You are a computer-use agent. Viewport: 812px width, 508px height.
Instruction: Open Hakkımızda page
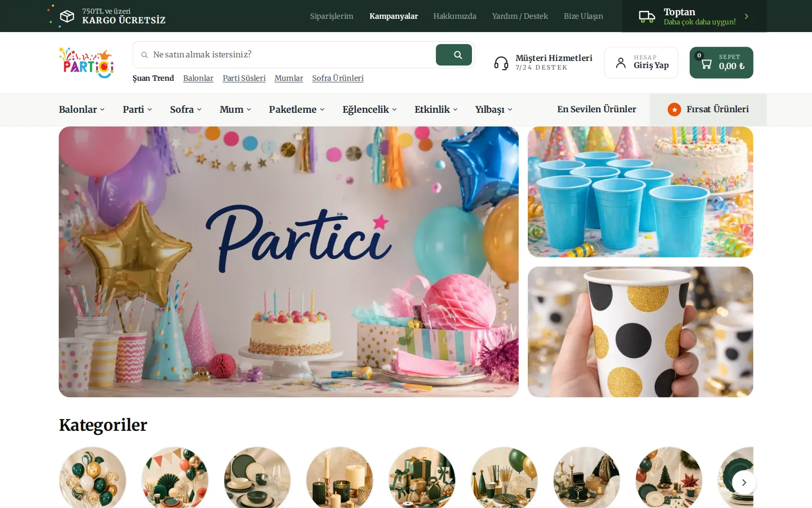pyautogui.click(x=455, y=16)
